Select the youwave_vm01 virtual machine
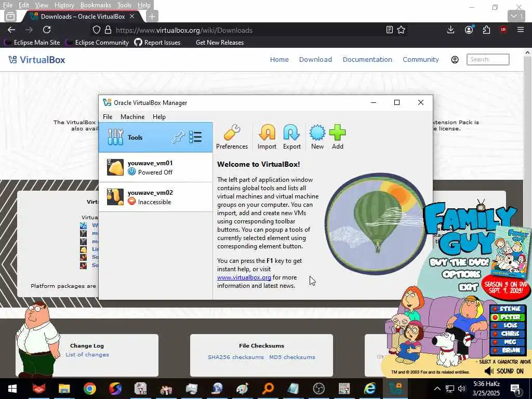Screen dimensions: 532x399 point(156,167)
